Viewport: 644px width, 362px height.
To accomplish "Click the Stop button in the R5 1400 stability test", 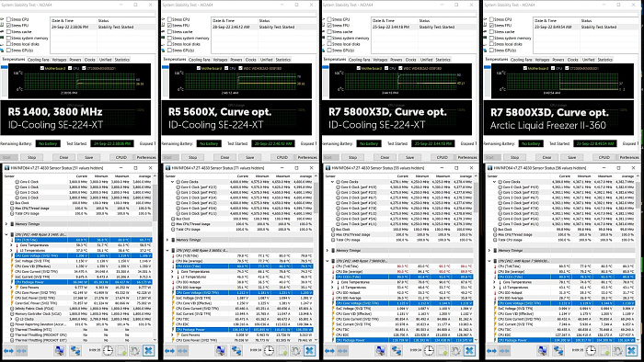I will 31,157.
